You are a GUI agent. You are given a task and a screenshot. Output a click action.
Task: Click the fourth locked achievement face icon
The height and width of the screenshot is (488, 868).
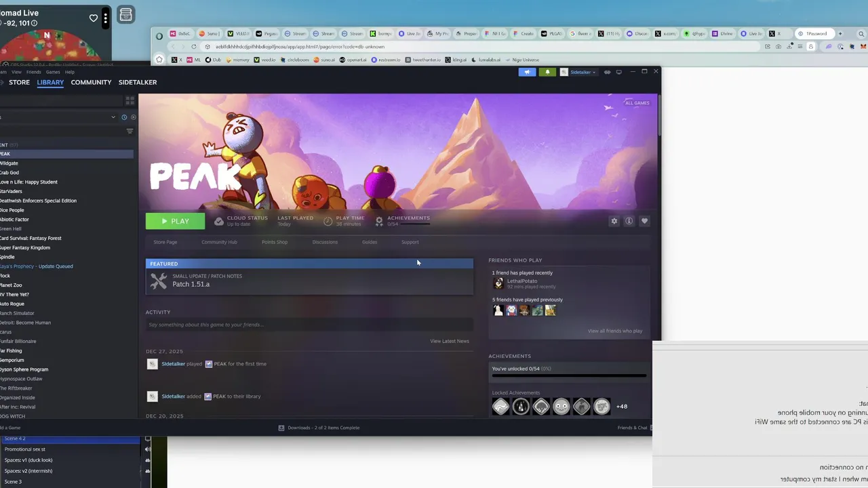tap(561, 406)
